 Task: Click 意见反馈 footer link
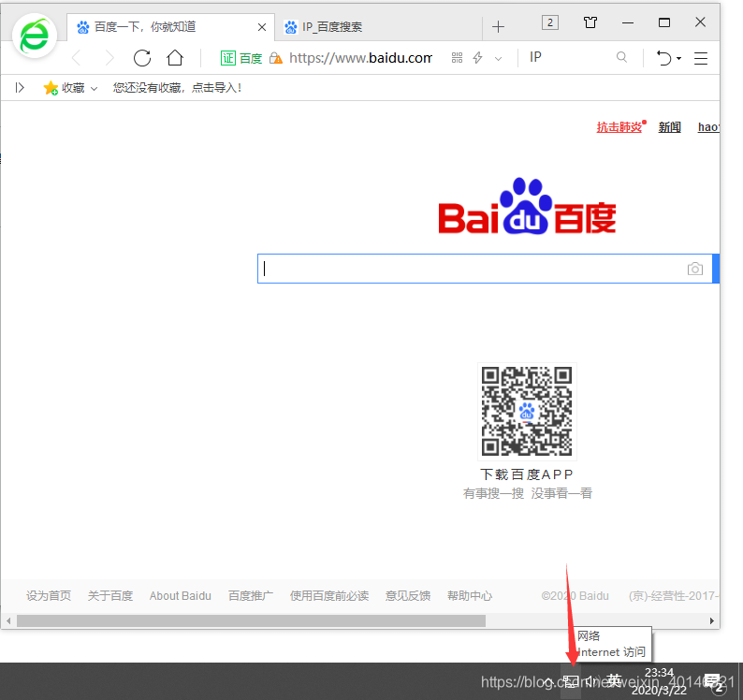(x=408, y=596)
